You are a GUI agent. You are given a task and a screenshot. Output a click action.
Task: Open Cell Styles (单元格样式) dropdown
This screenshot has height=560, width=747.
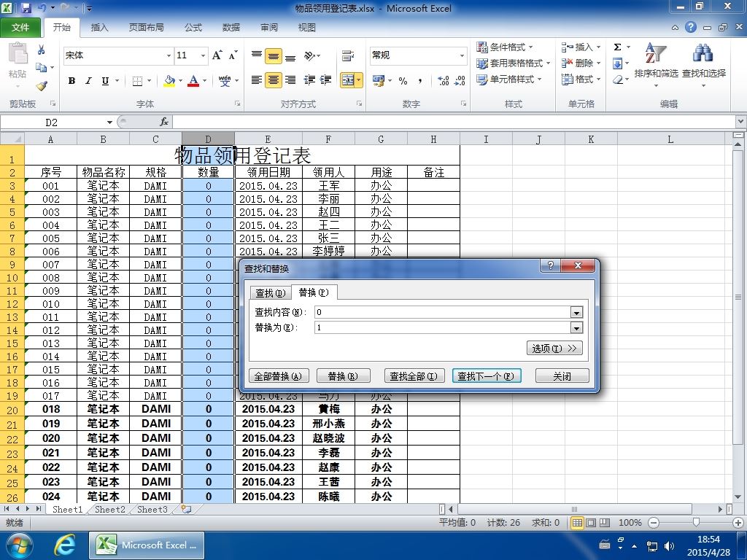coord(508,79)
